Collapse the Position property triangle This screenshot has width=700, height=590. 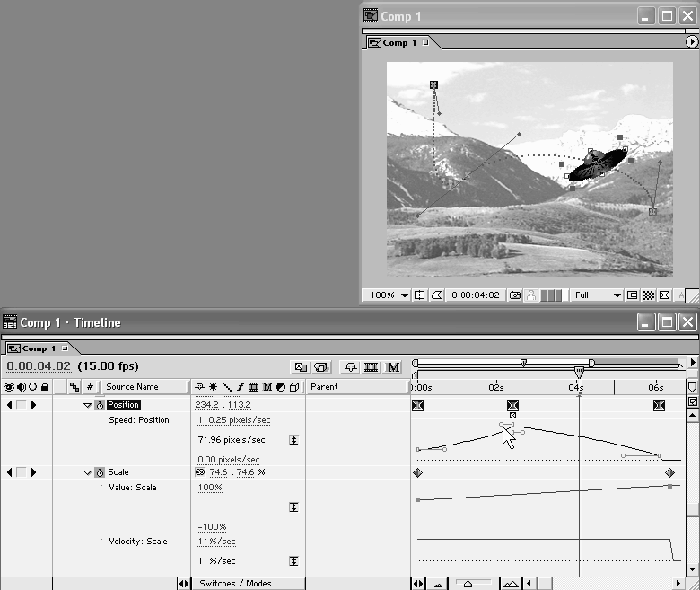click(x=88, y=405)
